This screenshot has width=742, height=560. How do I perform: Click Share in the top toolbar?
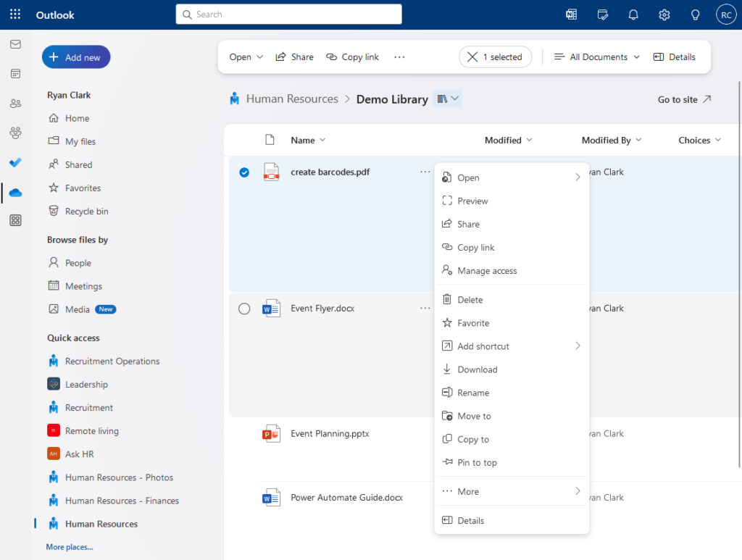click(294, 57)
